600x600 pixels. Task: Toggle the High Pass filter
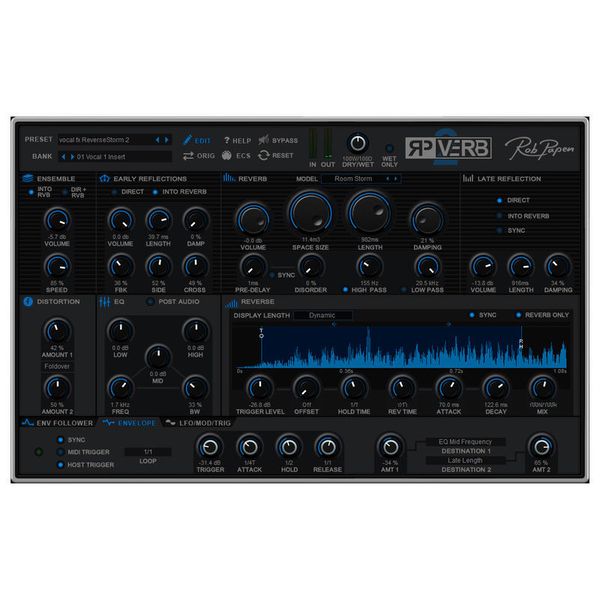pyautogui.click(x=346, y=290)
